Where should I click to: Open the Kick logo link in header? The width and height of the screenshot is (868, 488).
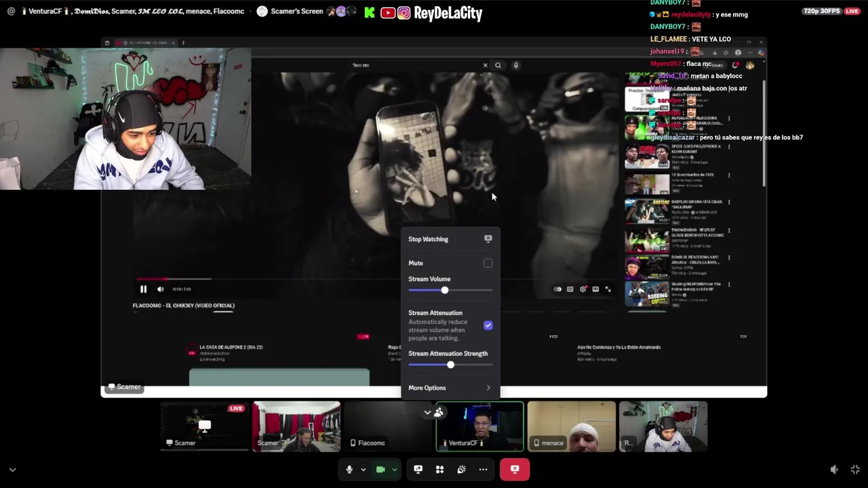[x=370, y=12]
